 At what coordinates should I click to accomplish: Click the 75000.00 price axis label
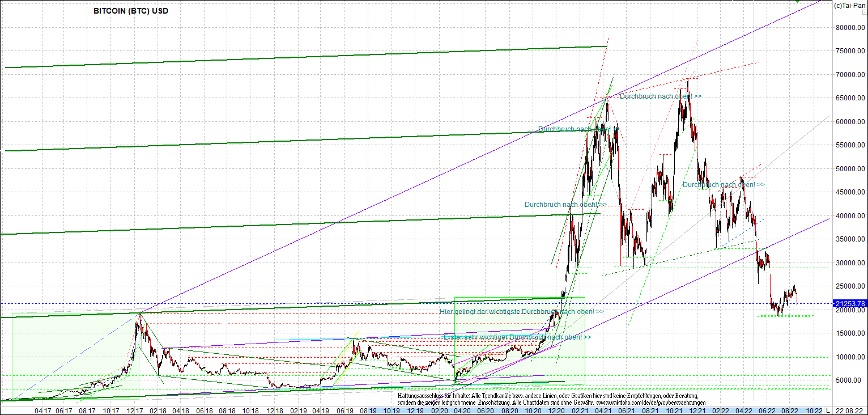[850, 51]
